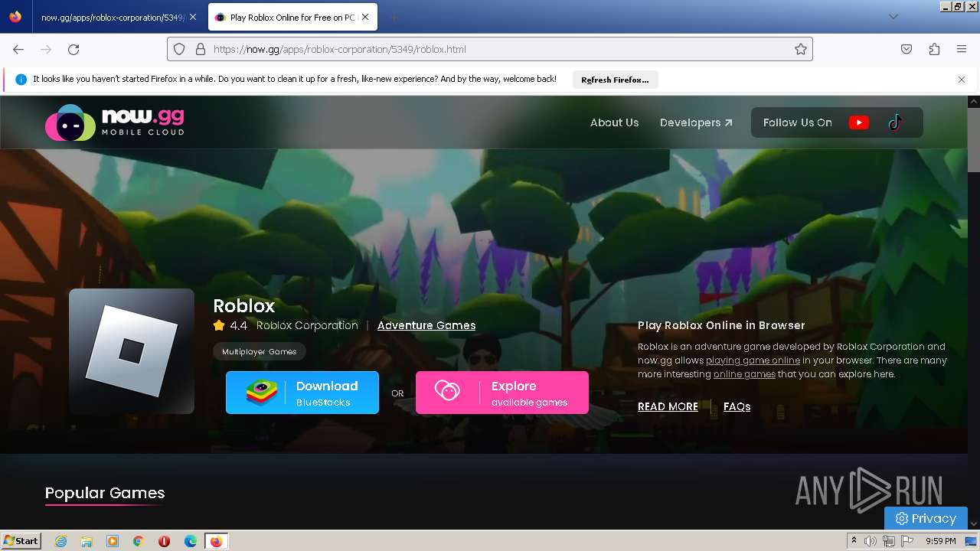Open the volume control tray icon
This screenshot has height=551, width=980.
[871, 541]
